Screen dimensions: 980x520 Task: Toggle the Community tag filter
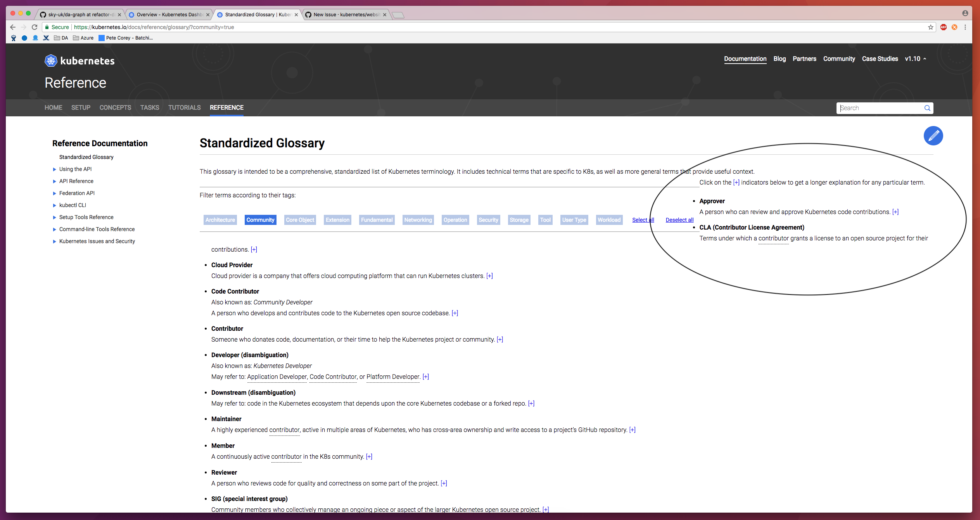tap(260, 220)
